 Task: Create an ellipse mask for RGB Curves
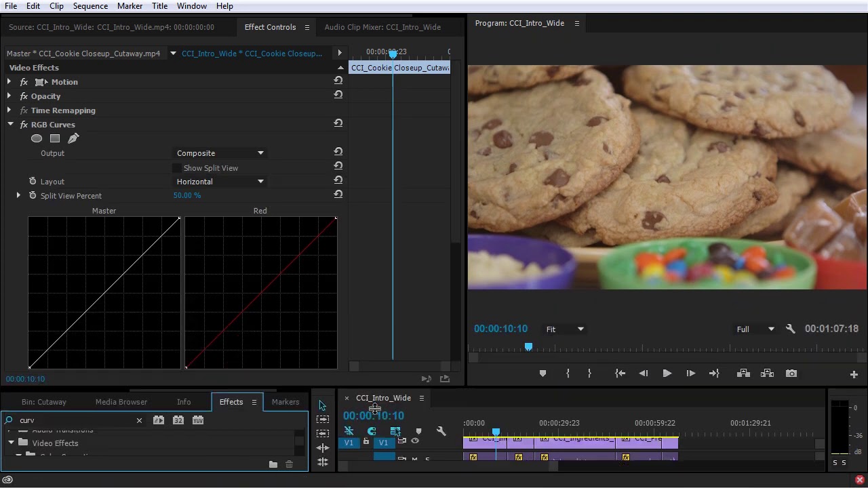[37, 138]
